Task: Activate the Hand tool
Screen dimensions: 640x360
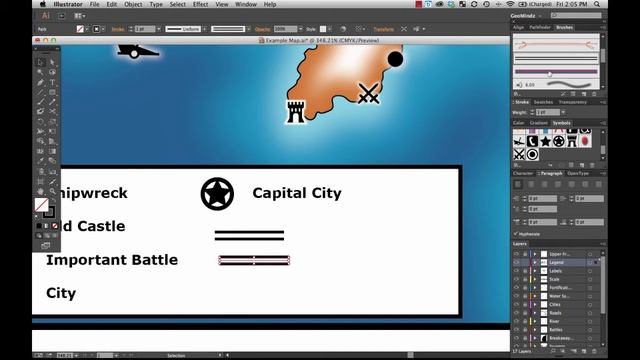Action: [x=40, y=191]
